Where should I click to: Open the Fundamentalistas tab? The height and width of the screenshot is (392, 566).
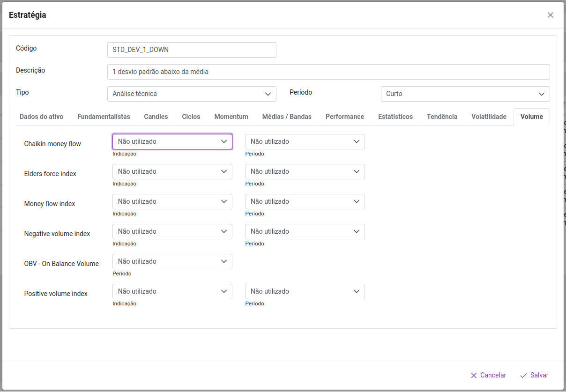(x=104, y=117)
